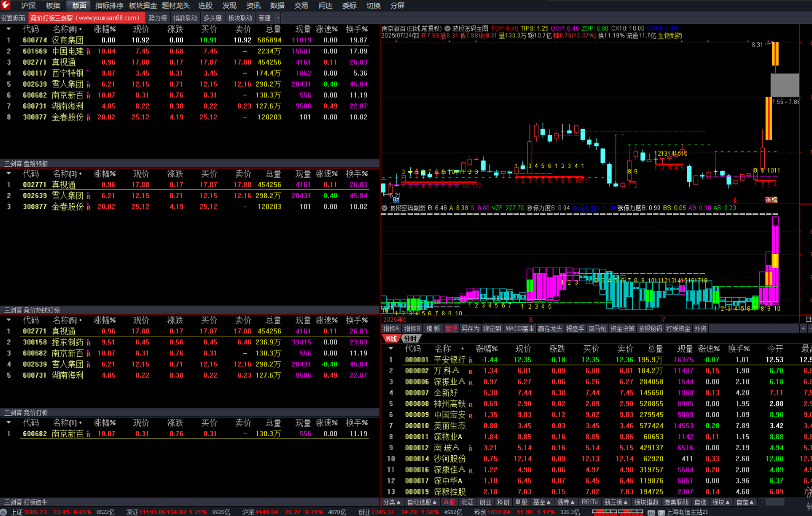Screen dimensions: 812x516
Task: Open the 指标排序 menu
Action: click(x=109, y=6)
